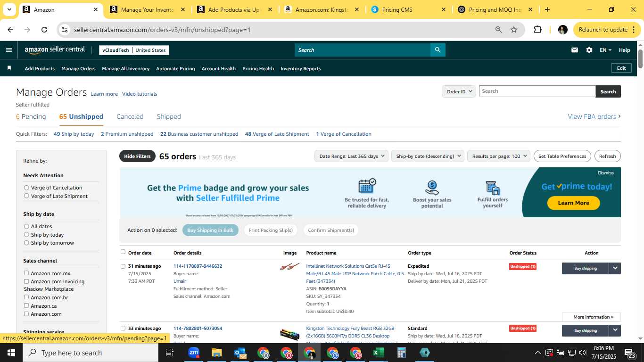The width and height of the screenshot is (644, 362).
Task: Open Task View on the taskbar
Action: 170,353
